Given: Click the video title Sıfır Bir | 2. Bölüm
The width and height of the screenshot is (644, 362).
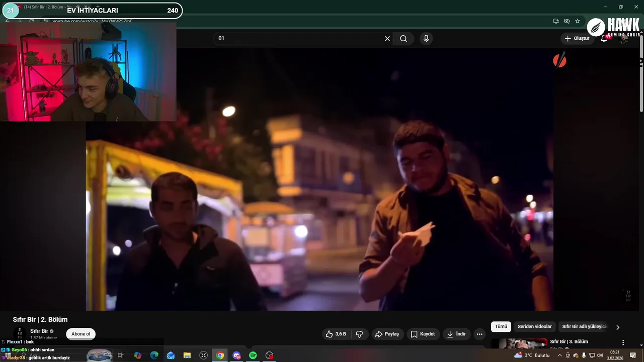Looking at the screenshot, I should point(40,320).
